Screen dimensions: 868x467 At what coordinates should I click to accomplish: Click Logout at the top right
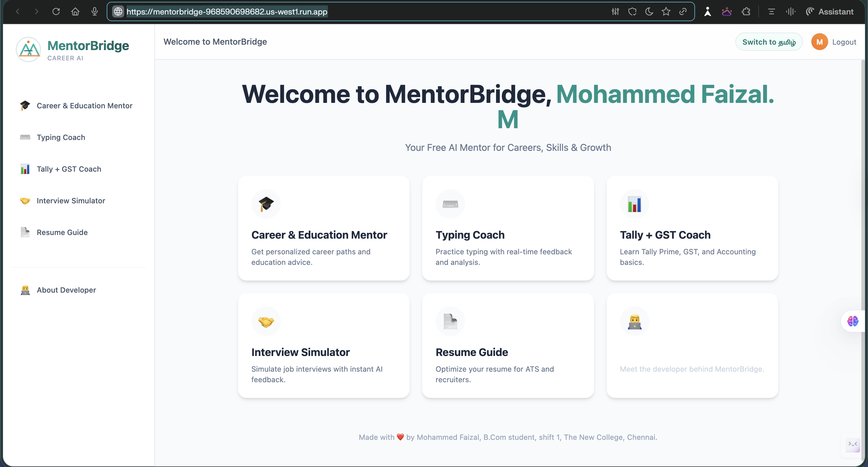[844, 41]
